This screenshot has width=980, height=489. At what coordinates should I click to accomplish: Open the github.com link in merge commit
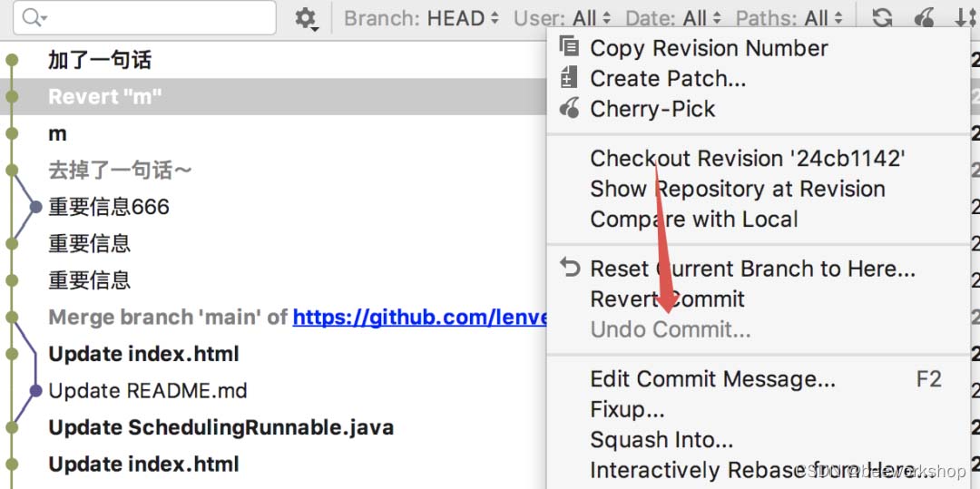point(420,318)
